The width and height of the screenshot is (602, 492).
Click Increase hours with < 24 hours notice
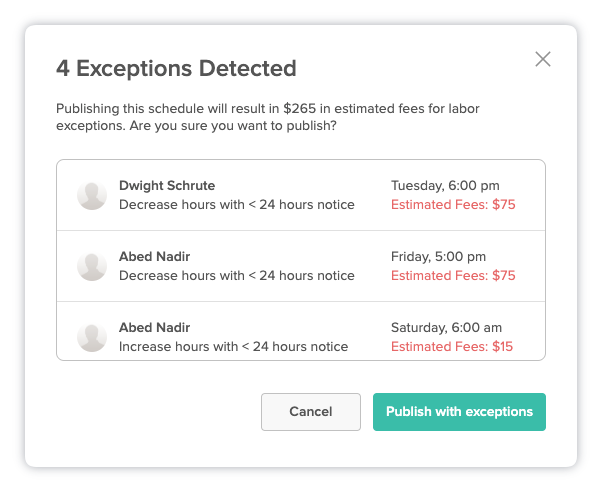pyautogui.click(x=233, y=347)
